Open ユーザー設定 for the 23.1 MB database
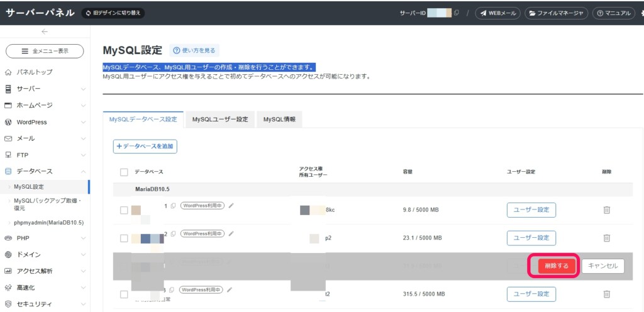Viewport: 644px width, 312px height. (531, 238)
